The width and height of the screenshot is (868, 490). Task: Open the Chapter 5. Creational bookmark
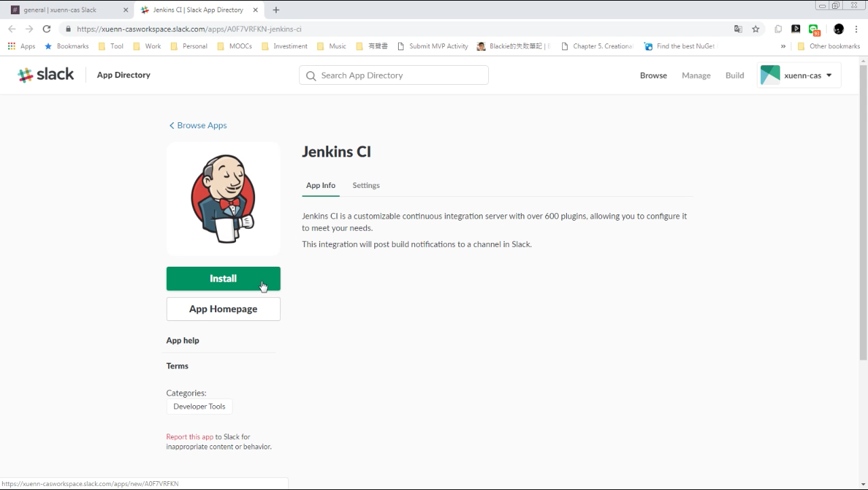[597, 46]
